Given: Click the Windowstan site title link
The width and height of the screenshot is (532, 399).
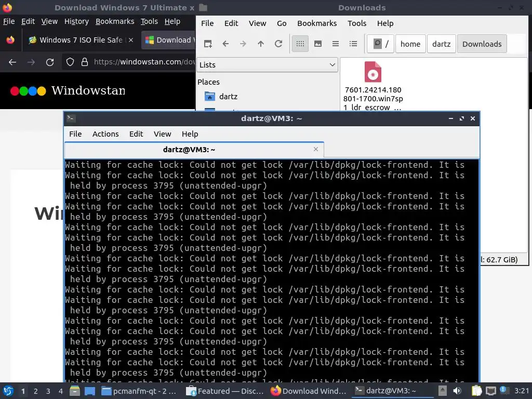Looking at the screenshot, I should (88, 90).
